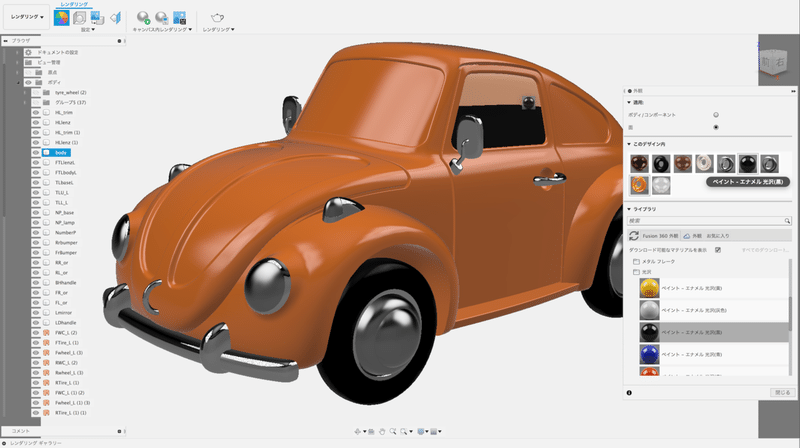The width and height of the screenshot is (800, 448).
Task: Click the Capture Image icon
Action: pyautogui.click(x=180, y=18)
